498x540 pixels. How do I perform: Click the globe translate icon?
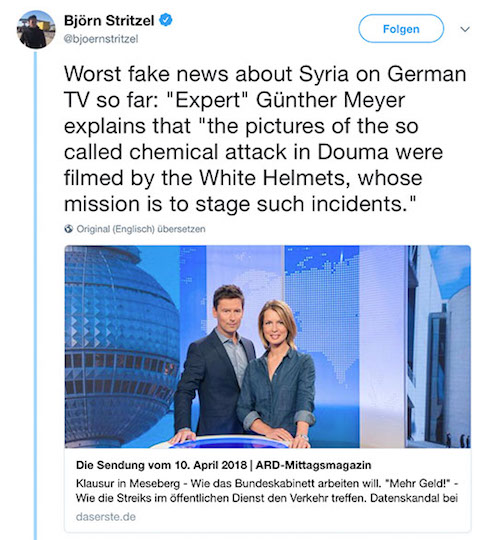(69, 229)
